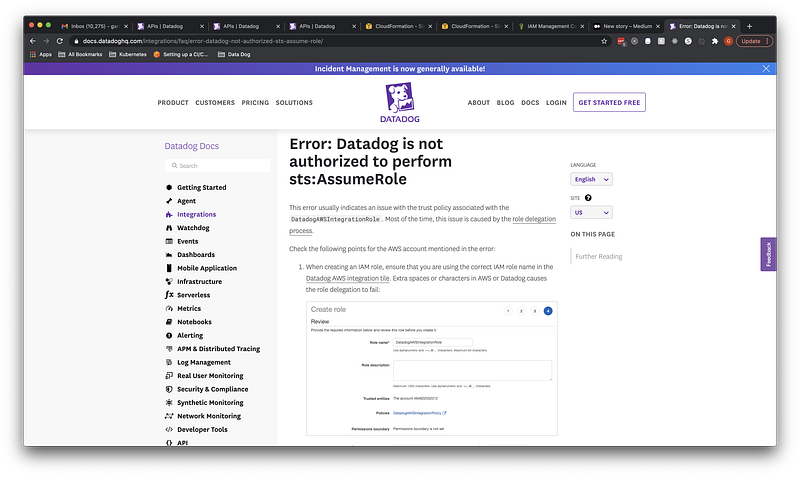The image size is (800, 477).
Task: Open the LOGIN page
Action: tap(556, 103)
